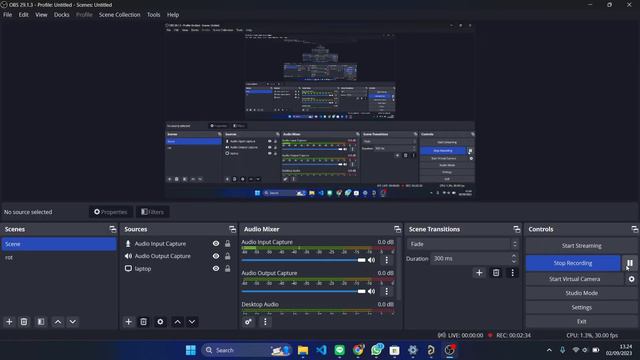
Task: Open Audio Output Capture options dots
Action: pos(387,291)
